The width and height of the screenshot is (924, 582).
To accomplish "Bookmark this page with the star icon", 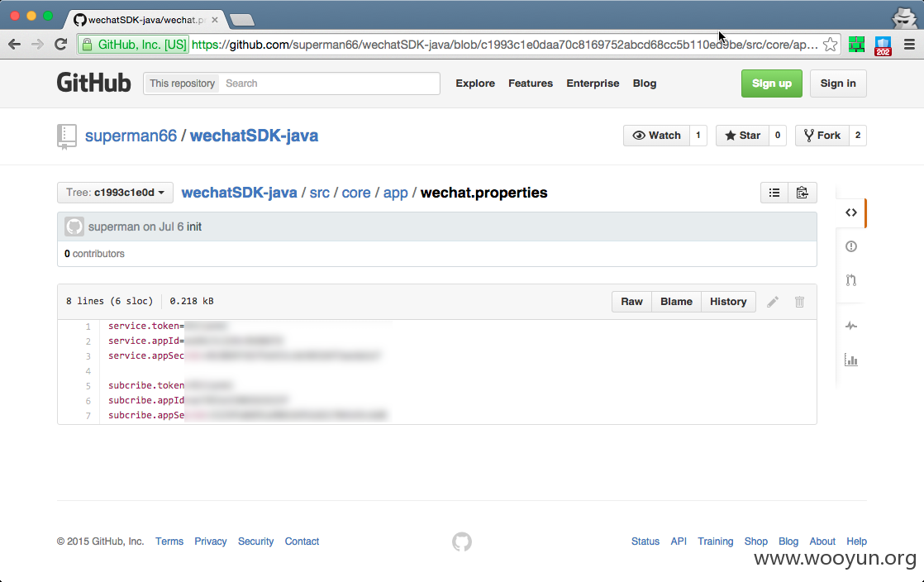I will point(830,44).
